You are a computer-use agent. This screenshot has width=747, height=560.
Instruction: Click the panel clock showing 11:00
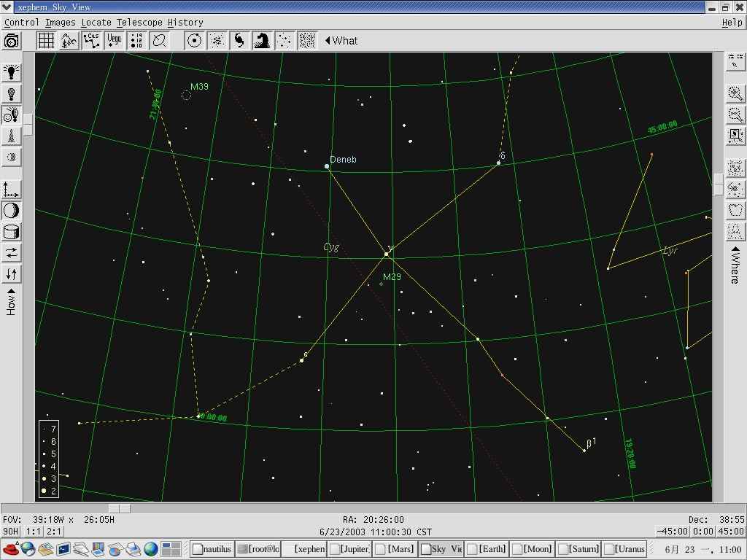703,549
